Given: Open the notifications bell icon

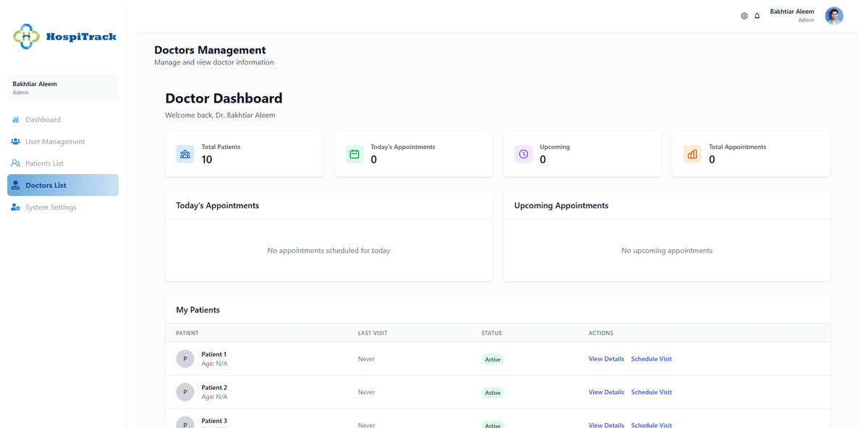Looking at the screenshot, I should [x=757, y=16].
